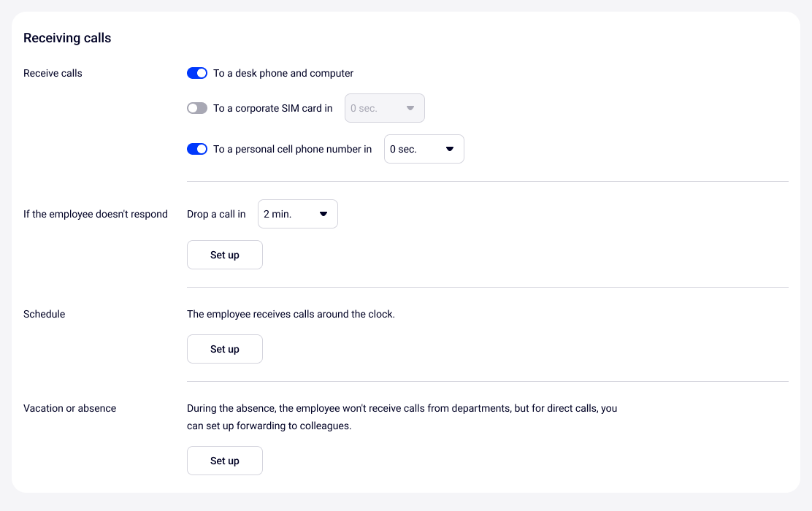Click the "To a desk phone and computer" label
The height and width of the screenshot is (511, 812).
pyautogui.click(x=283, y=73)
